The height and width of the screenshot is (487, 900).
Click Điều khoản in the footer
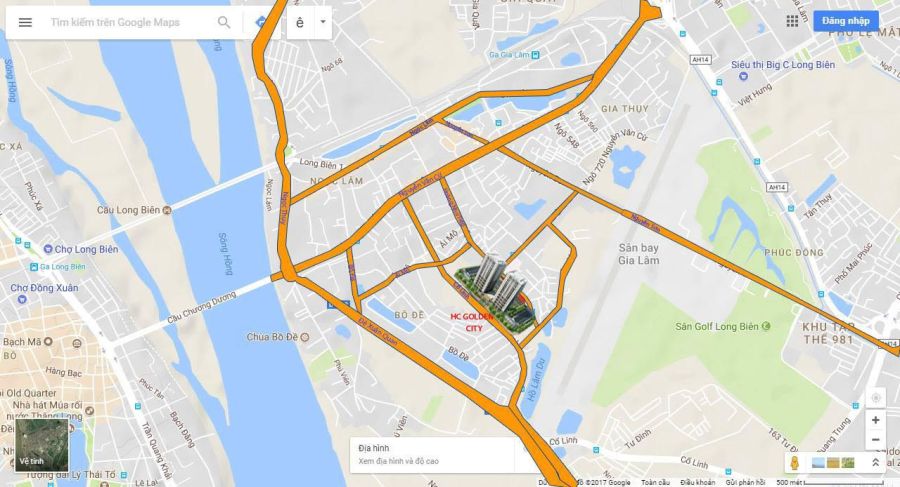(697, 482)
